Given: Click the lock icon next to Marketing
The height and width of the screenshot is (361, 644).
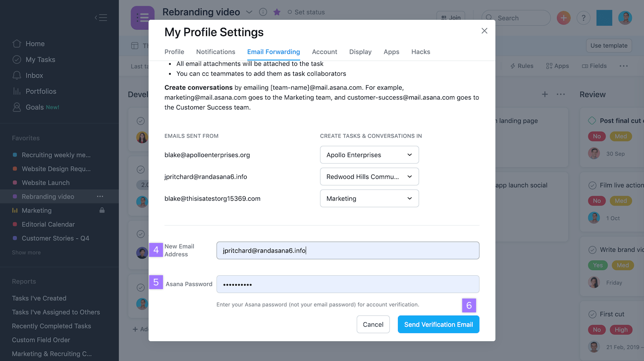Looking at the screenshot, I should tap(102, 210).
